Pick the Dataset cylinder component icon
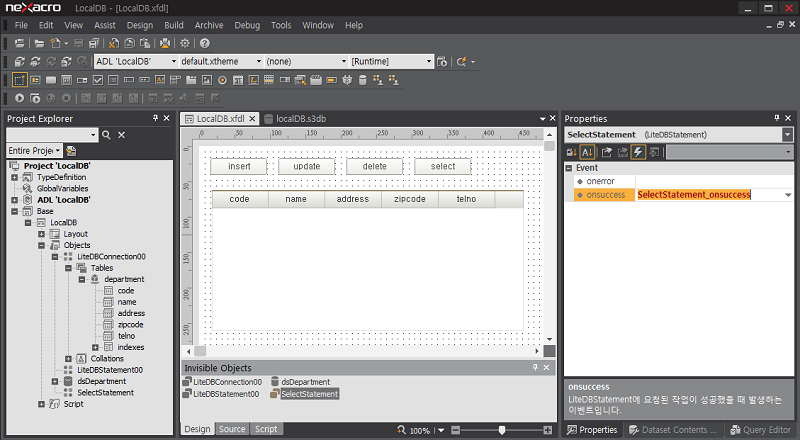Viewport: 800px width, 440px height. 363,80
